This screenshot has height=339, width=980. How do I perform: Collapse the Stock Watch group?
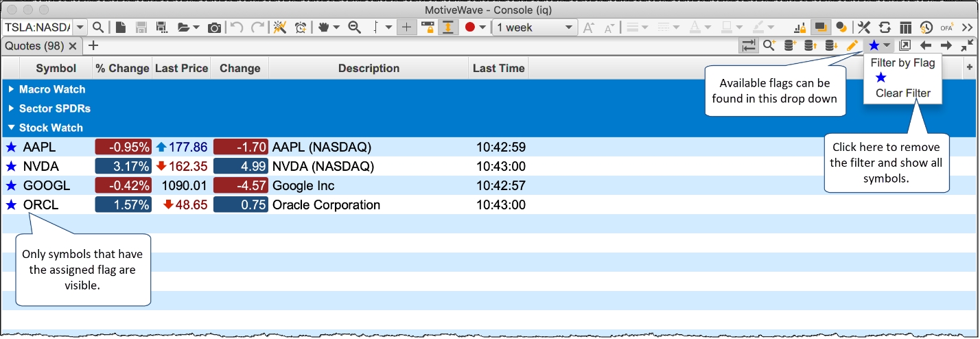(12, 128)
